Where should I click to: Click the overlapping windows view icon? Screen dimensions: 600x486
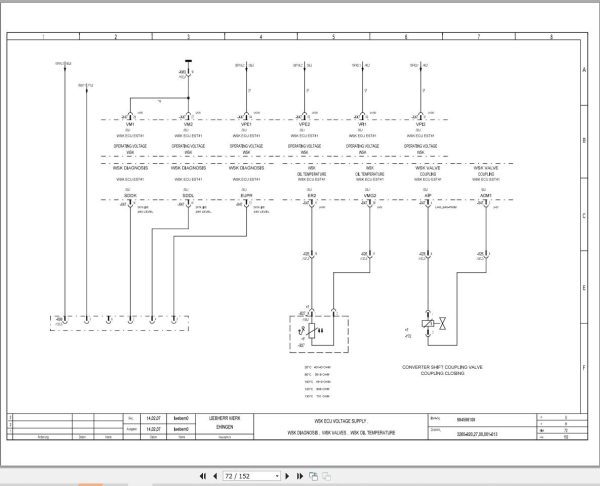[x=313, y=476]
